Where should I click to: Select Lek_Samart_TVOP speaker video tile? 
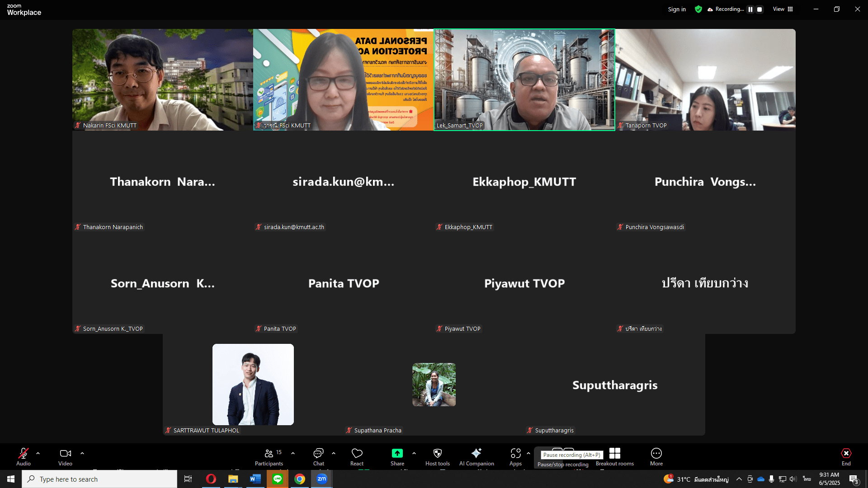(524, 80)
